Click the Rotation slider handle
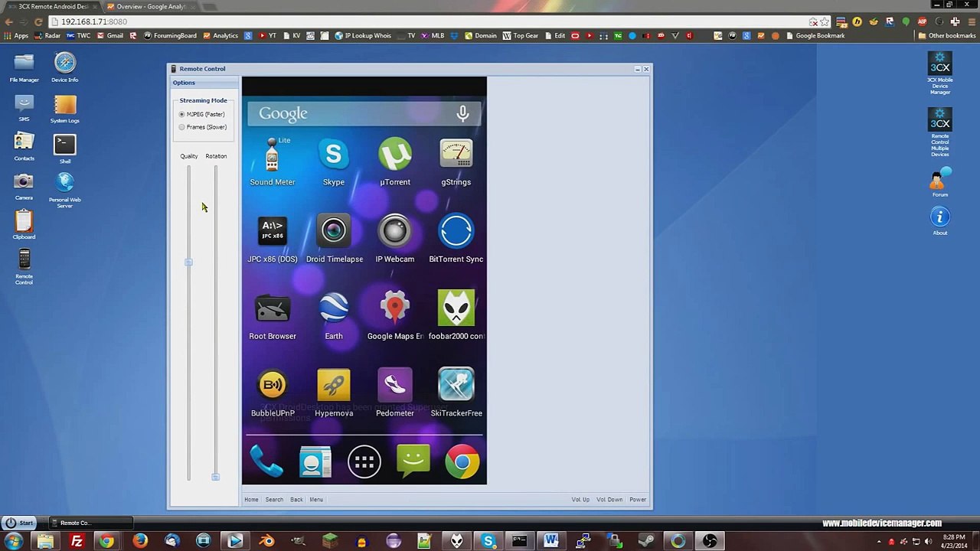Viewport: 980px width, 551px height. (x=215, y=477)
